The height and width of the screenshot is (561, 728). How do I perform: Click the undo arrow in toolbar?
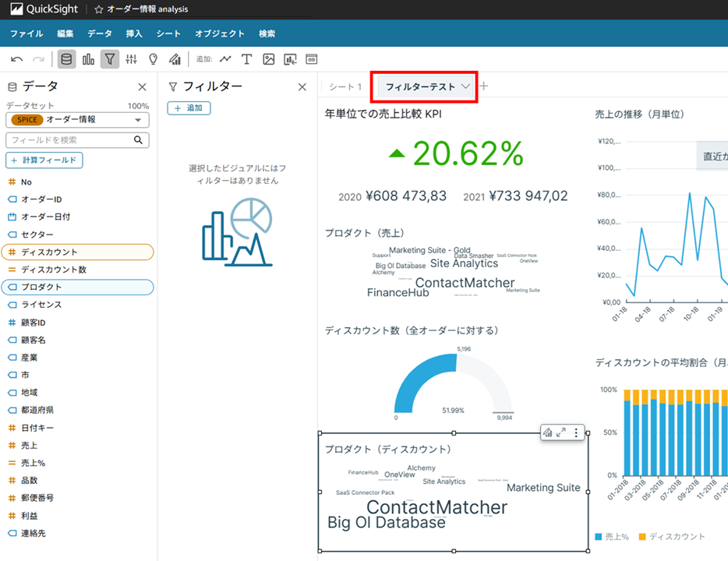tap(16, 59)
